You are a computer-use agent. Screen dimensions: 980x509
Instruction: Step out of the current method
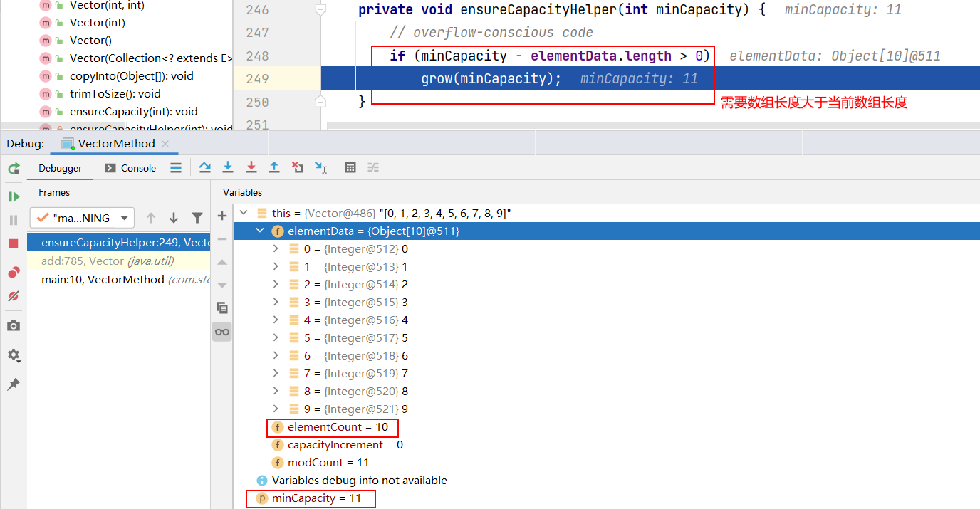point(274,167)
